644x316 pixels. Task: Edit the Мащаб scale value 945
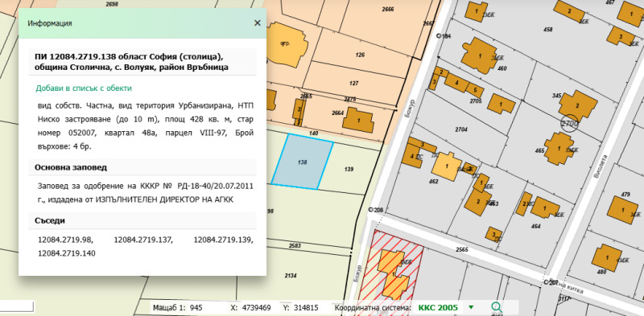click(x=196, y=308)
